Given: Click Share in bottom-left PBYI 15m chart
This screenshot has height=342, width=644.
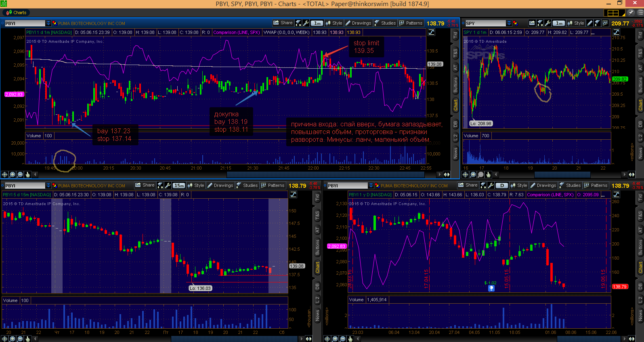Looking at the screenshot, I should (x=145, y=185).
